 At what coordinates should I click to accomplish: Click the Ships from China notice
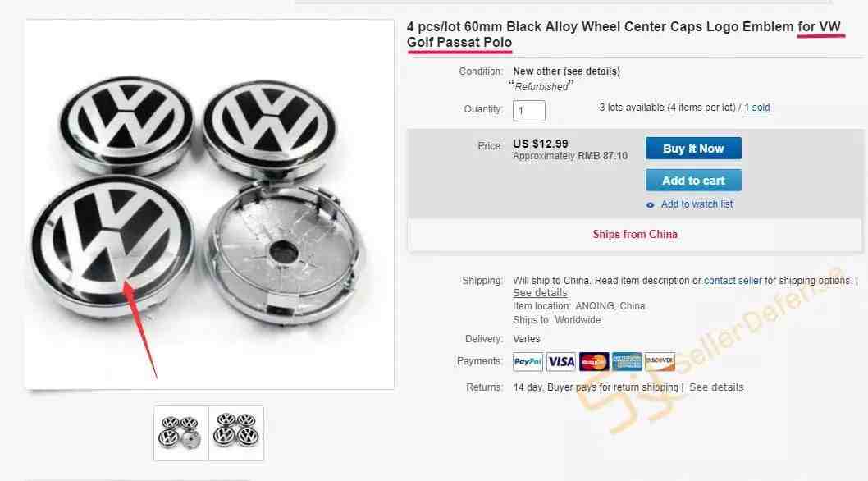635,235
